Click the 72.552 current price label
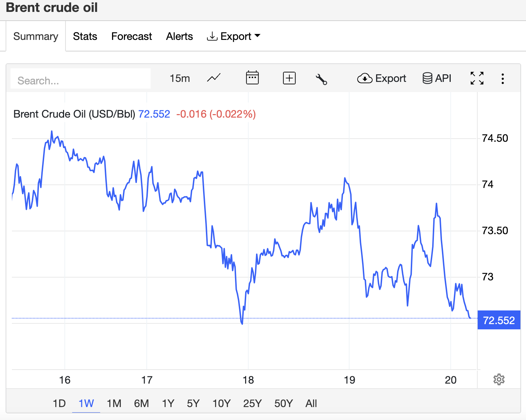The width and height of the screenshot is (526, 420). pyautogui.click(x=499, y=320)
